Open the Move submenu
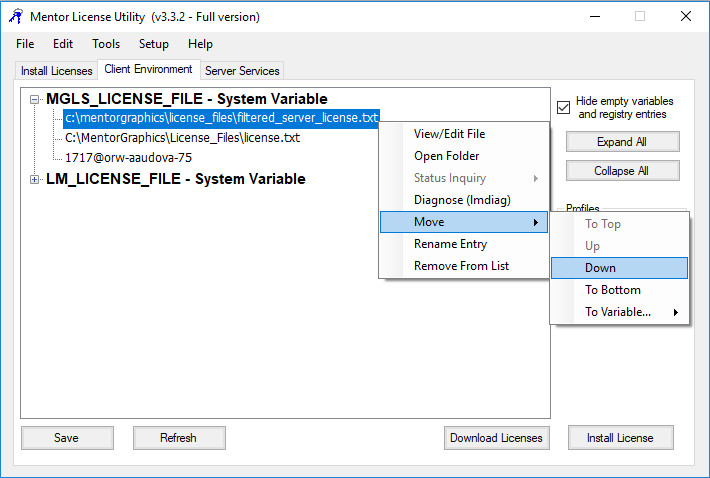710x478 pixels. coord(464,222)
